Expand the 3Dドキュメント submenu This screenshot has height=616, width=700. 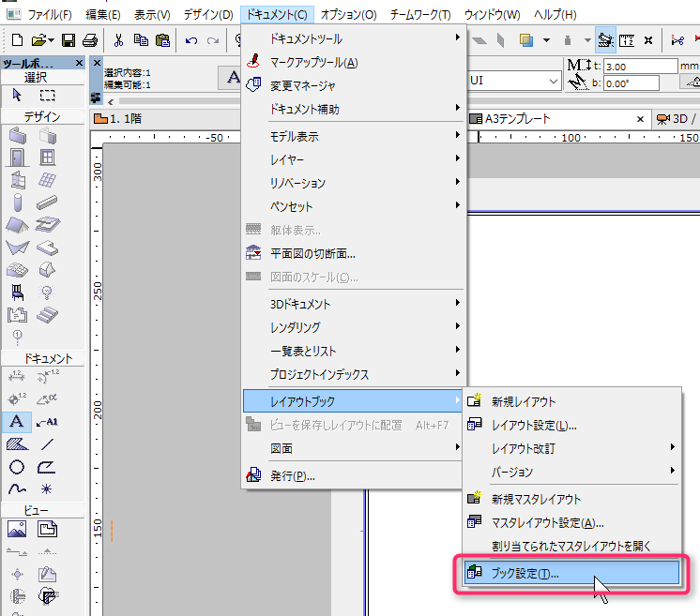353,304
